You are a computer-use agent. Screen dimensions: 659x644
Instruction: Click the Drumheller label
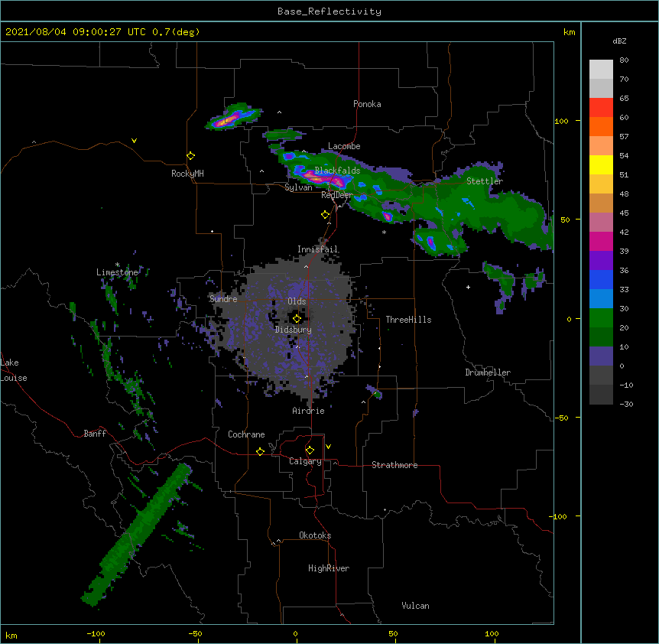click(488, 372)
